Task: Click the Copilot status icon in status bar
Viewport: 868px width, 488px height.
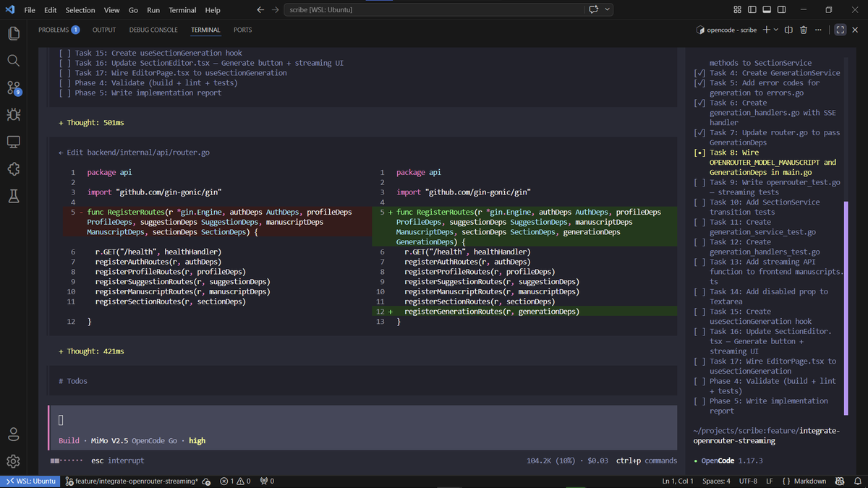Action: coord(840,481)
